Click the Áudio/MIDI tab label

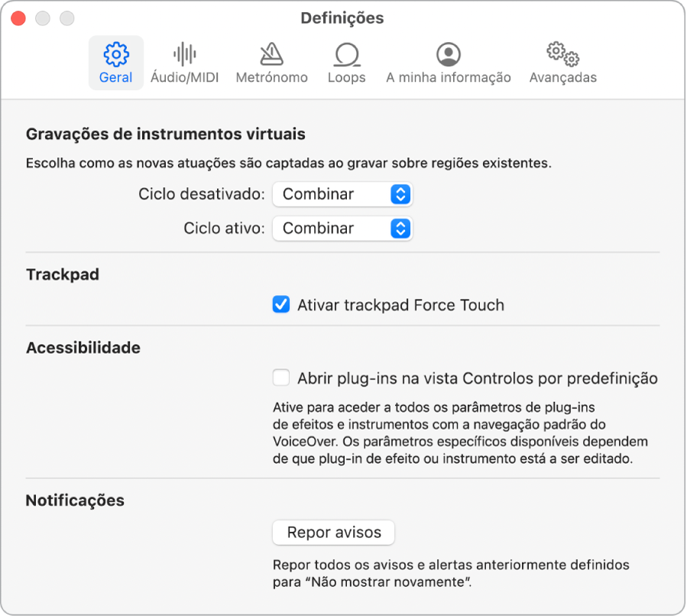[184, 77]
